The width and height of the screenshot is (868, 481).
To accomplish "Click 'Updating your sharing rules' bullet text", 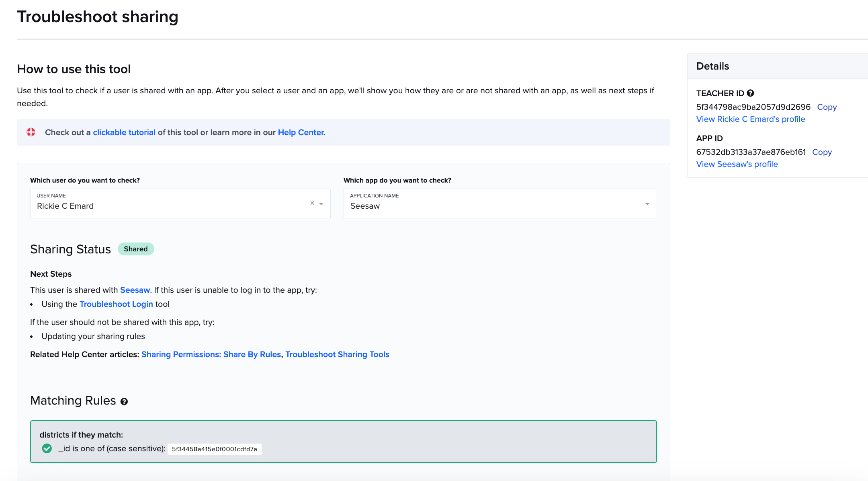I will point(93,336).
